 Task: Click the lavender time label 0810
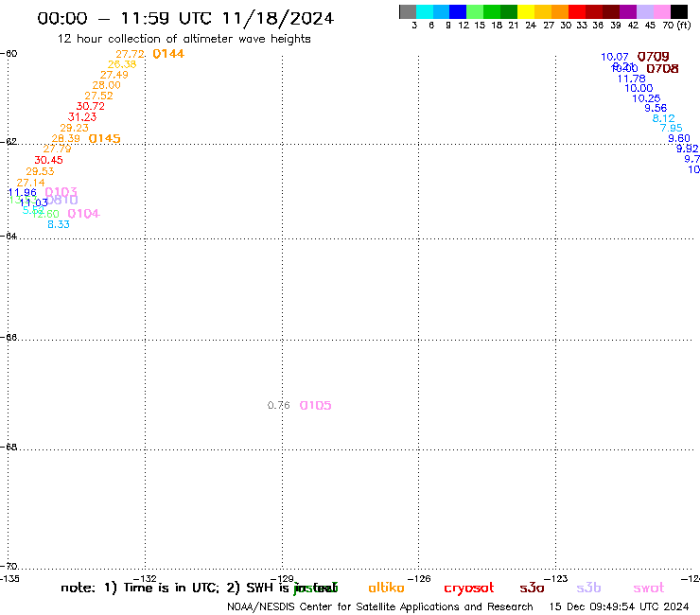pos(61,200)
